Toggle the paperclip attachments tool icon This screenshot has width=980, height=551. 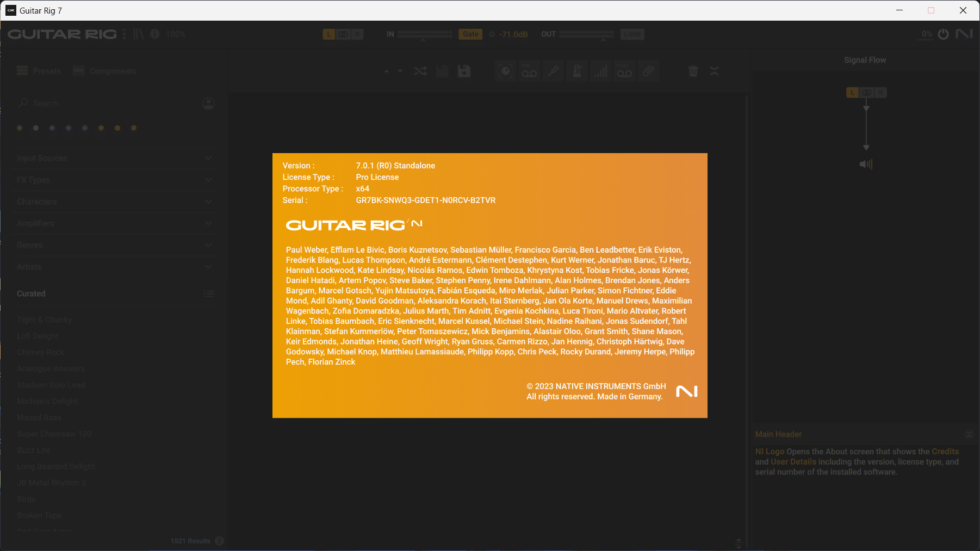point(648,71)
